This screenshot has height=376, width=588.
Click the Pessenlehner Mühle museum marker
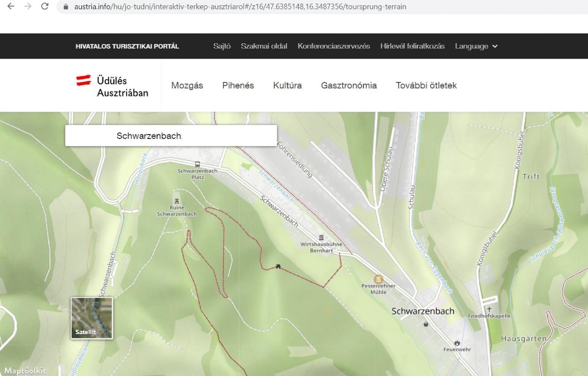pos(378,279)
